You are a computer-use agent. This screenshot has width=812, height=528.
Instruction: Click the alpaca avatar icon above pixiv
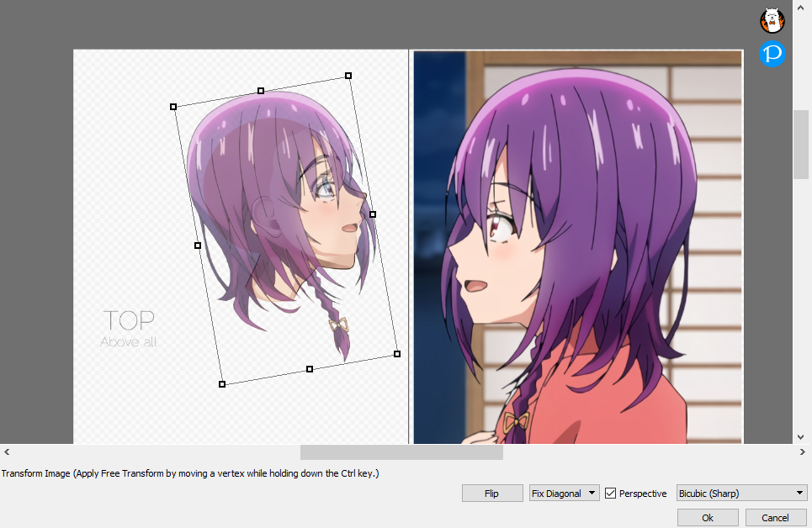tap(772, 20)
